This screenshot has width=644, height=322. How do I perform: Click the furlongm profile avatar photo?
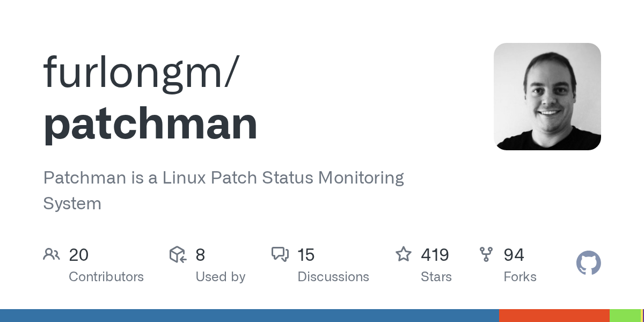tap(547, 97)
